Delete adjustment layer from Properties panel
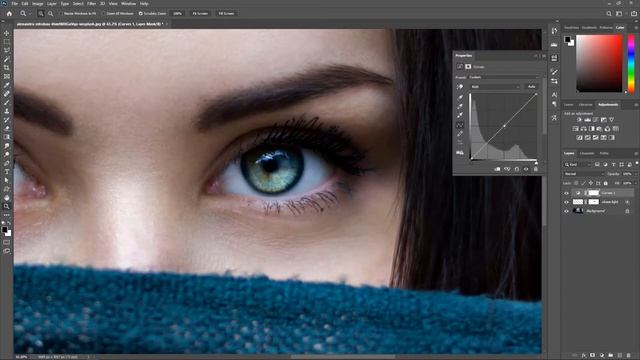The image size is (640, 360). point(536,169)
